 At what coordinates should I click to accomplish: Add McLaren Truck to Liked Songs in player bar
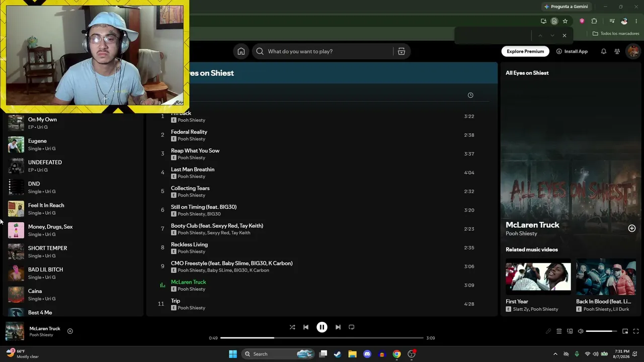point(70,331)
